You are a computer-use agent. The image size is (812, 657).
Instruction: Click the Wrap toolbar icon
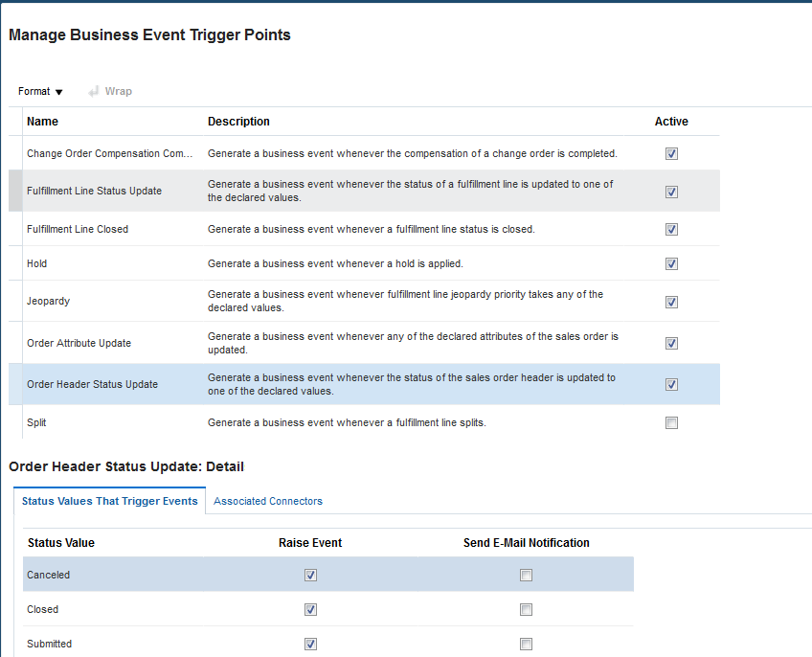(x=110, y=91)
